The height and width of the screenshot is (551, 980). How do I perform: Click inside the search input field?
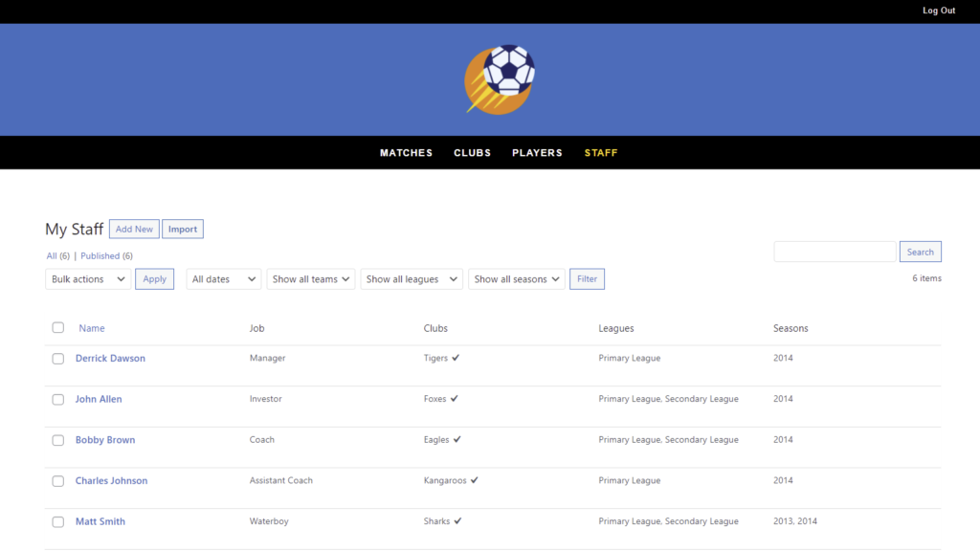tap(834, 251)
